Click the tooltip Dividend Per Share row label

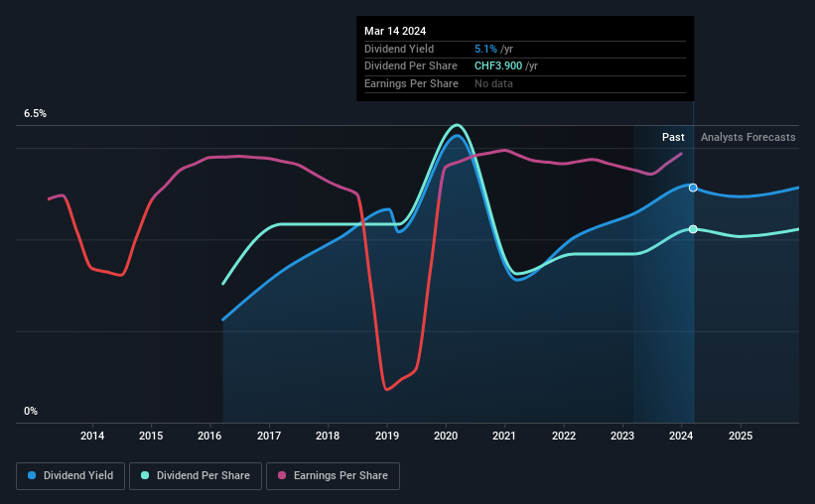point(411,66)
